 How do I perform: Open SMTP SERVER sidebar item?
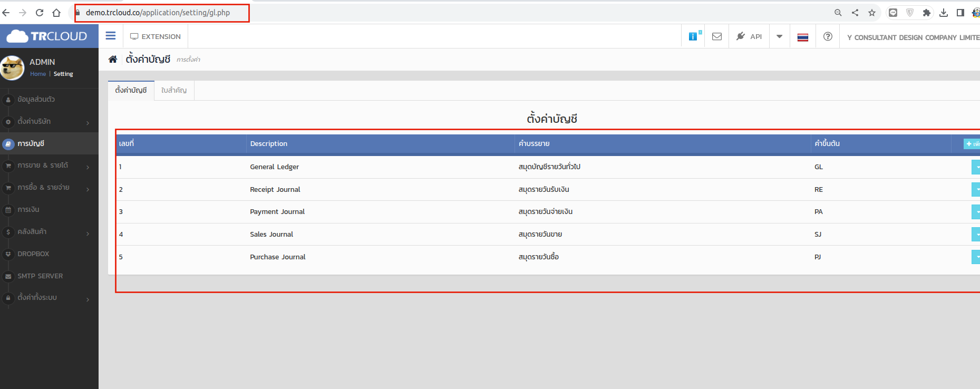pos(49,276)
